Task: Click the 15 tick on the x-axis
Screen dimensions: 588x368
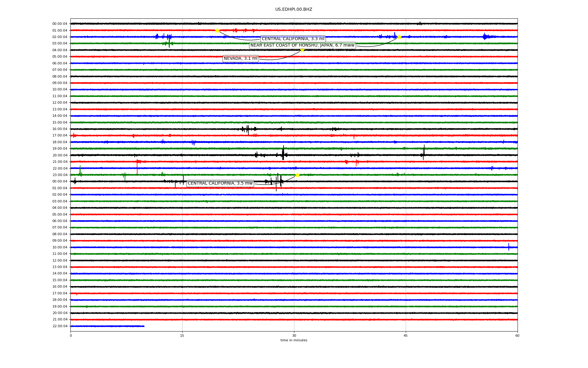Action: click(x=182, y=335)
